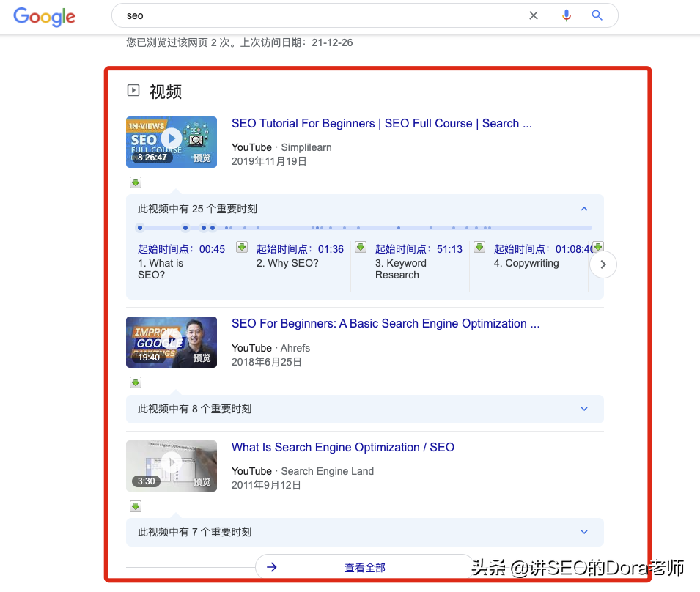Open the Ahrefs video thumbnail
Screen dimensions: 700x592
[172, 342]
